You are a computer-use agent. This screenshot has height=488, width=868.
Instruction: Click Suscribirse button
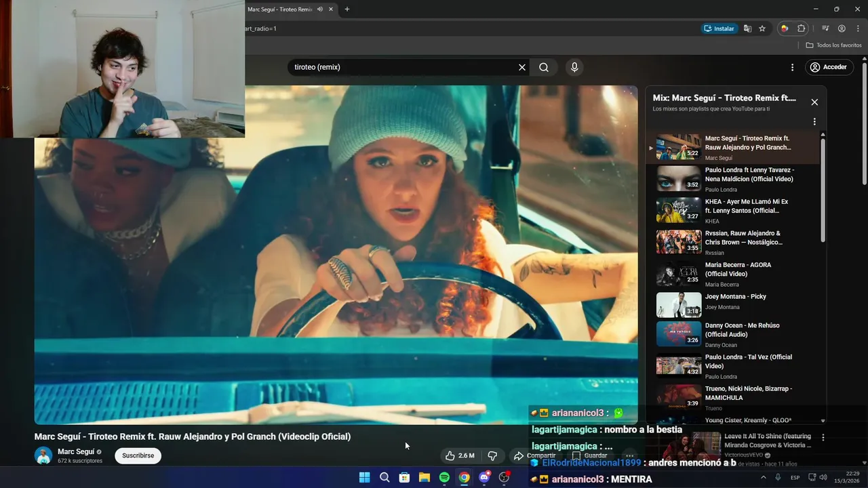(x=138, y=455)
